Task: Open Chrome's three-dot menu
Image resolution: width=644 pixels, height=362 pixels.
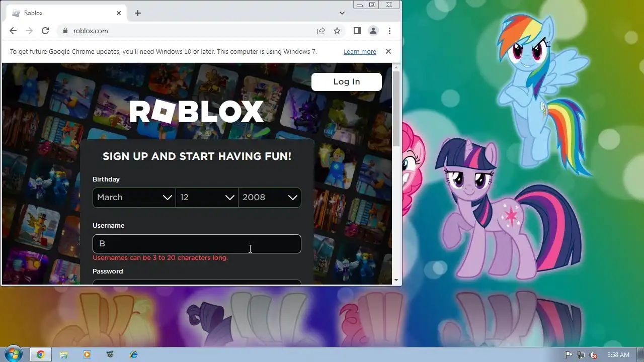Action: coord(389,31)
